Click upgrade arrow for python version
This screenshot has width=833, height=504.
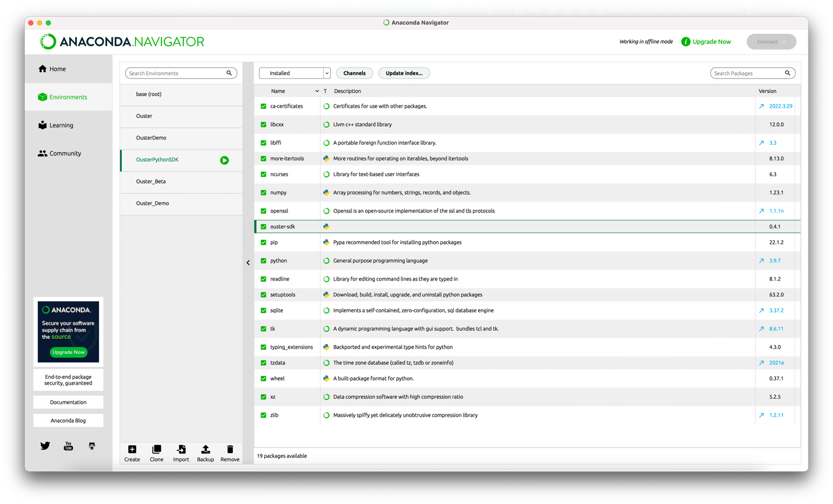click(x=761, y=261)
